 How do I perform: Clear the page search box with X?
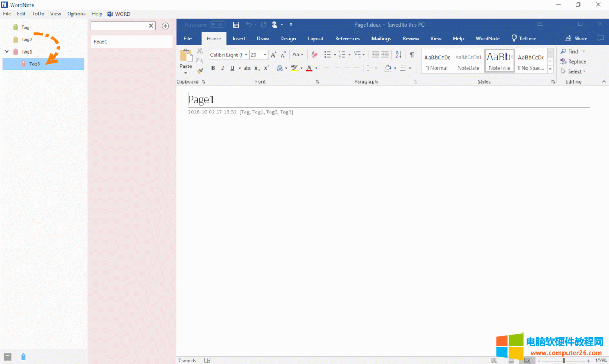151,26
